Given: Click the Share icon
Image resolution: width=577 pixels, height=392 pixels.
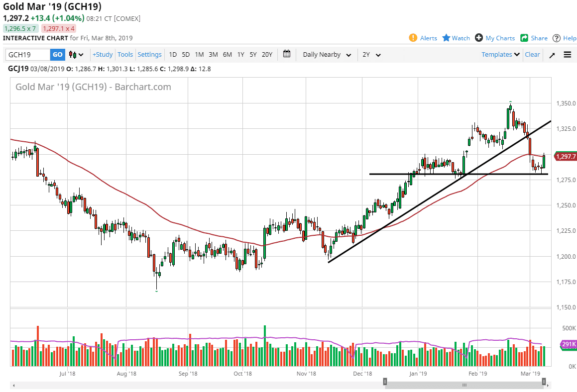Looking at the screenshot, I should (524, 38).
